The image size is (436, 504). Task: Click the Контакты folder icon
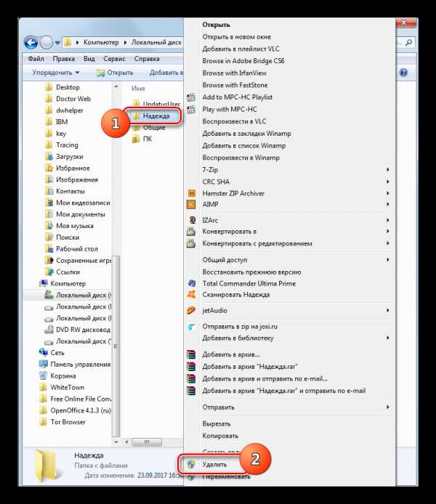(x=49, y=191)
